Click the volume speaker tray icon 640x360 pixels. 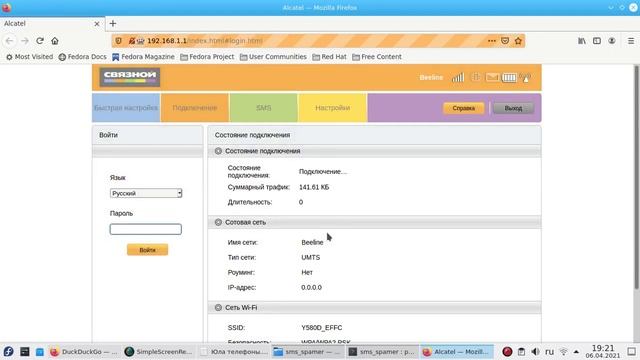[536, 351]
